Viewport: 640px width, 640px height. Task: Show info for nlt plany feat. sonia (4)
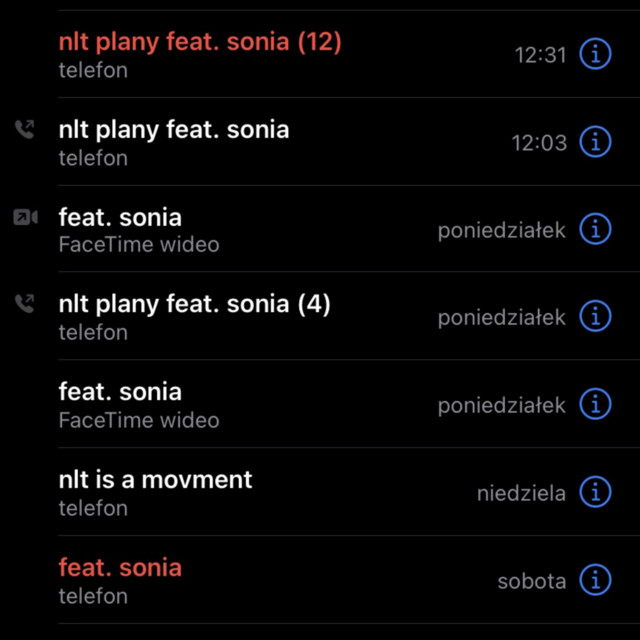pyautogui.click(x=595, y=317)
